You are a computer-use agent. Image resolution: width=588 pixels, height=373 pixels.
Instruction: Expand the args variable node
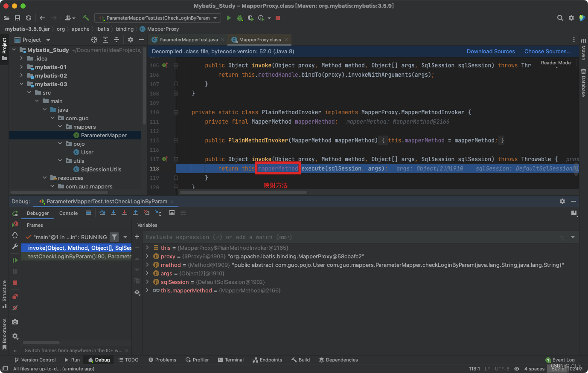coord(147,273)
